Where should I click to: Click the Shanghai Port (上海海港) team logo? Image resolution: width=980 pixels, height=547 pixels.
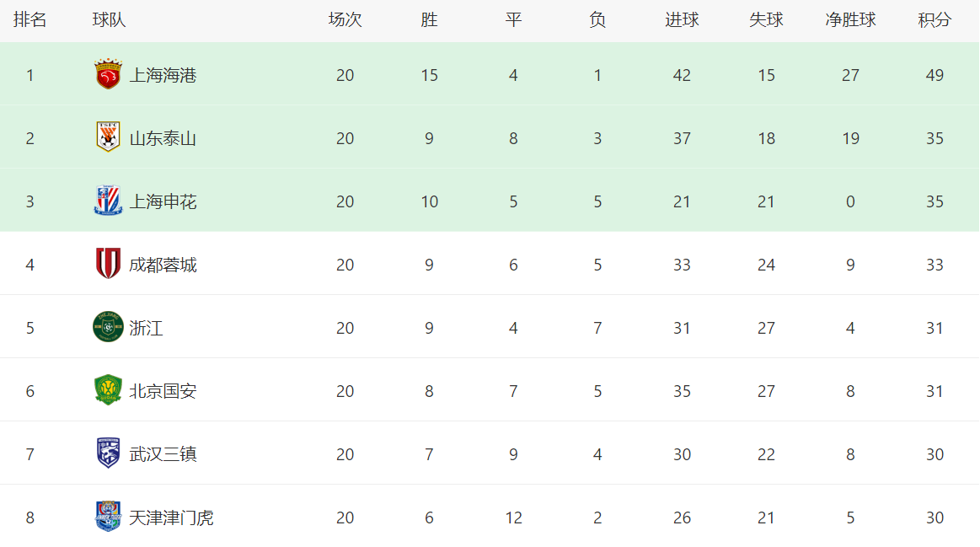[x=108, y=74]
